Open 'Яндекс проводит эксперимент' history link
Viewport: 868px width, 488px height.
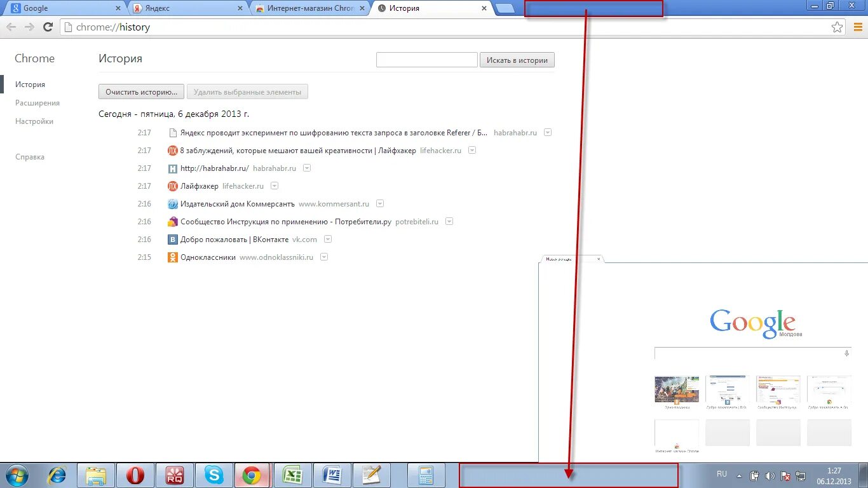(334, 133)
